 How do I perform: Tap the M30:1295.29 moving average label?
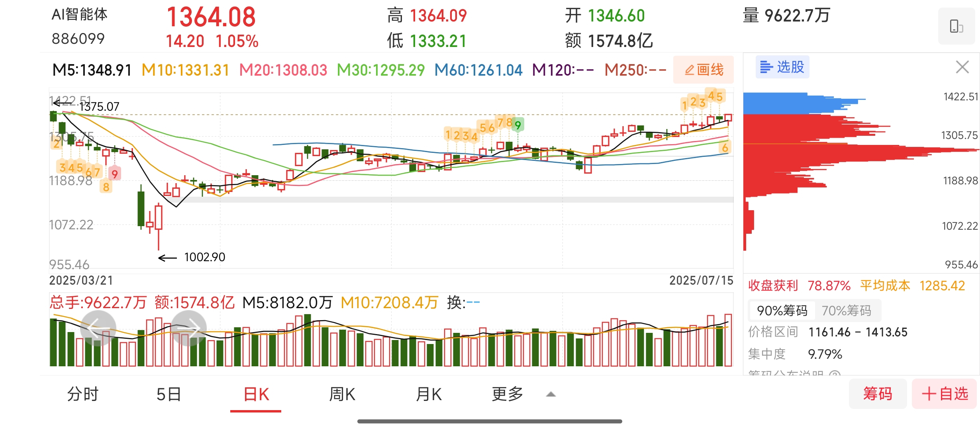381,70
